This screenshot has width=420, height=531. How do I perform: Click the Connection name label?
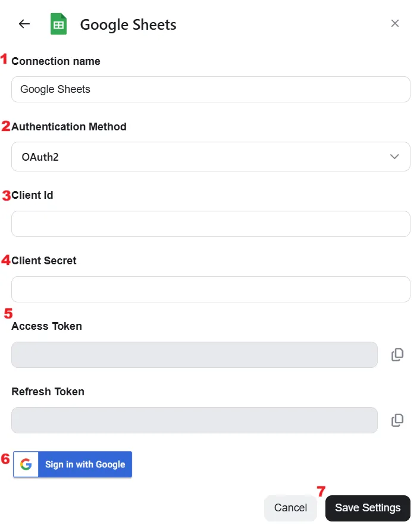point(56,61)
